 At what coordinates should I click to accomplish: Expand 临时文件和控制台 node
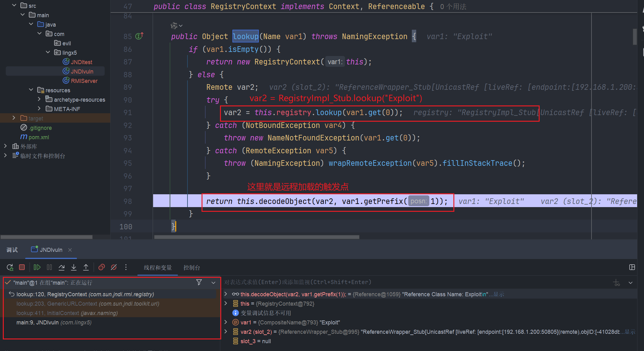click(x=5, y=155)
